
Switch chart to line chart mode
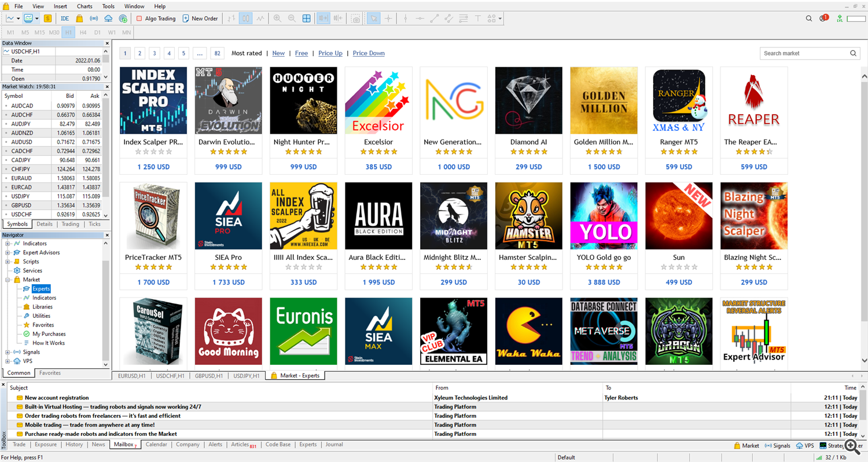[260, 19]
